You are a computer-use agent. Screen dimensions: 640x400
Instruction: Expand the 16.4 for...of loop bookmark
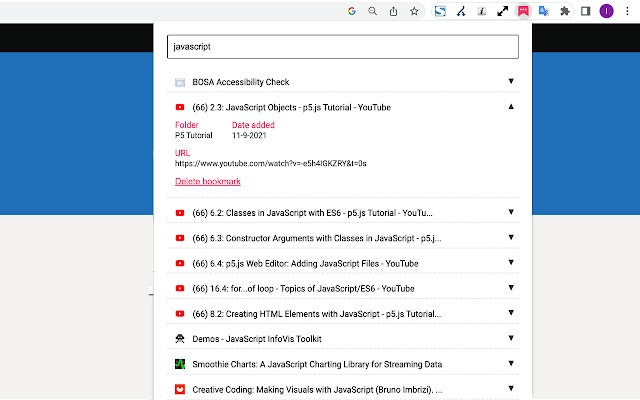click(511, 288)
